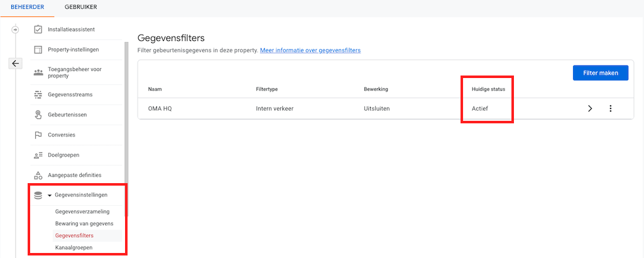This screenshot has height=258, width=644.
Task: Click the circled arrow at sidebar top
Action: 16,30
